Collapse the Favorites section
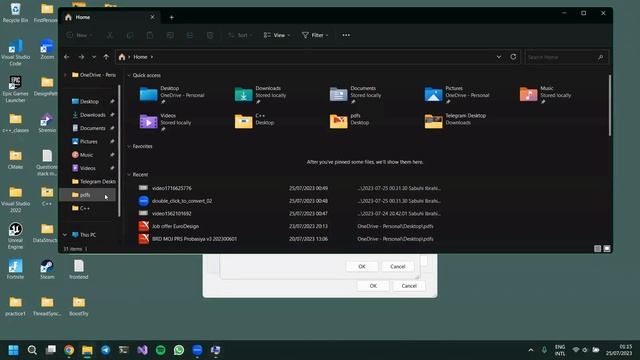 point(129,146)
